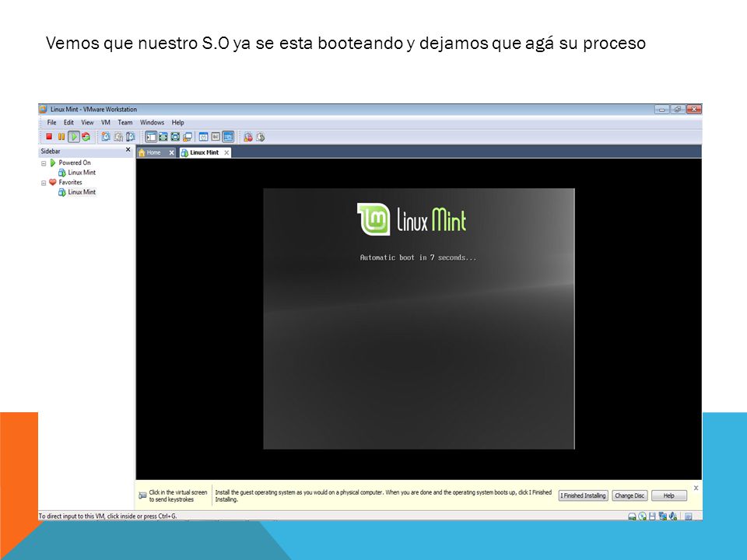The width and height of the screenshot is (747, 560).
Task: Open the View menu
Action: 87,122
